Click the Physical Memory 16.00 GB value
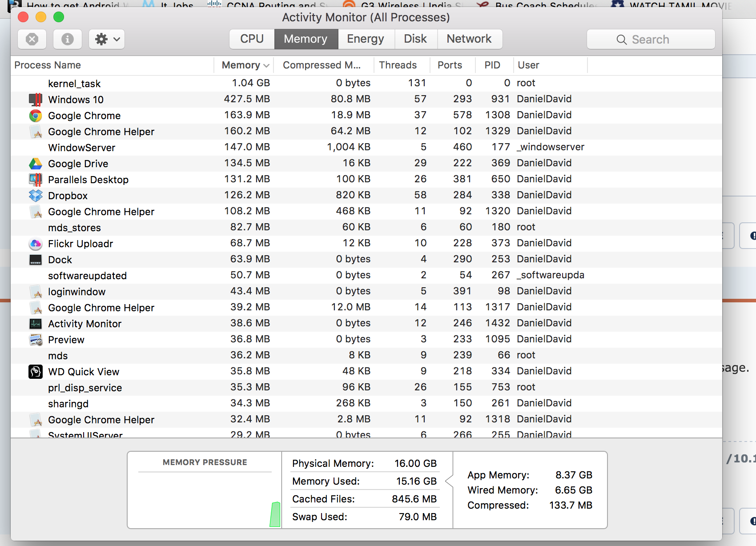The image size is (756, 546). point(415,463)
